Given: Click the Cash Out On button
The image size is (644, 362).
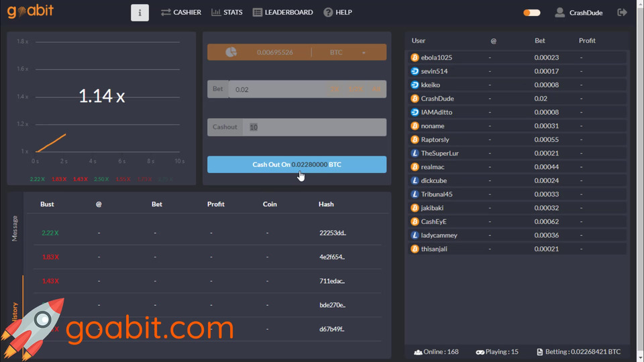Looking at the screenshot, I should (x=297, y=165).
